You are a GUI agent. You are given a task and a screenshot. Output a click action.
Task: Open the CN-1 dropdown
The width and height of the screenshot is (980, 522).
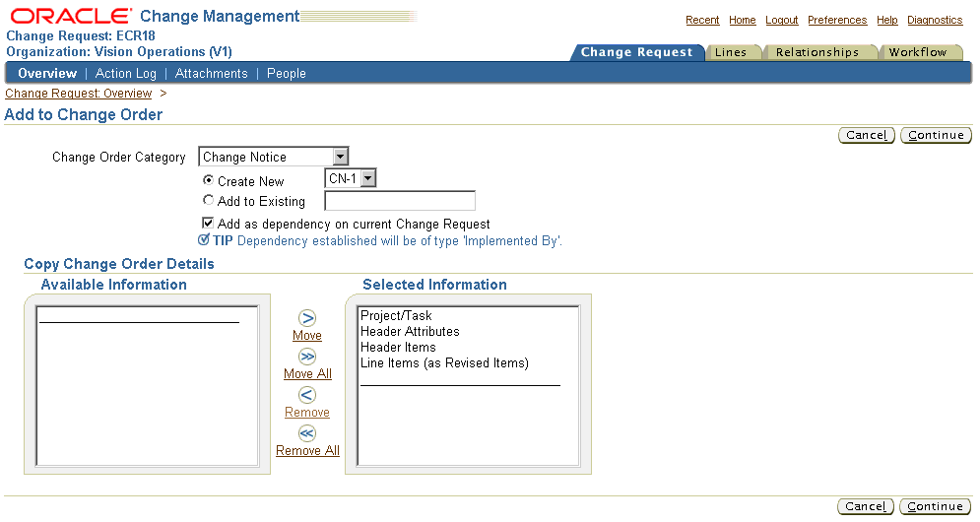tap(350, 179)
